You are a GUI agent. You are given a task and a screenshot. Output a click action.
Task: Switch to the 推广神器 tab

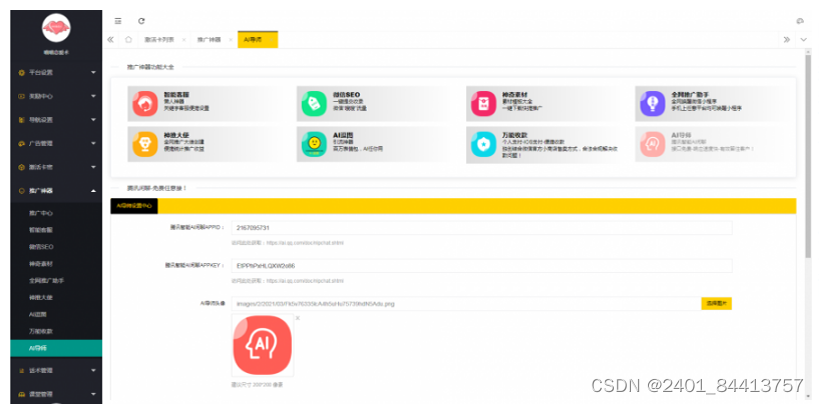(209, 40)
